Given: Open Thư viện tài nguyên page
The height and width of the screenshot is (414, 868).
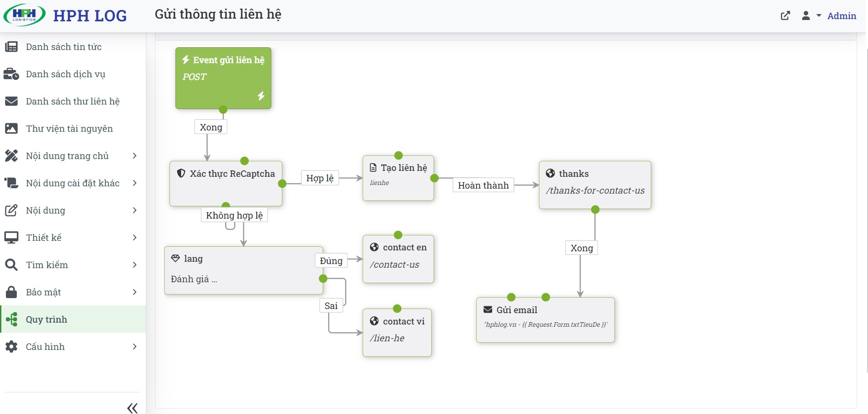Looking at the screenshot, I should click(x=69, y=129).
